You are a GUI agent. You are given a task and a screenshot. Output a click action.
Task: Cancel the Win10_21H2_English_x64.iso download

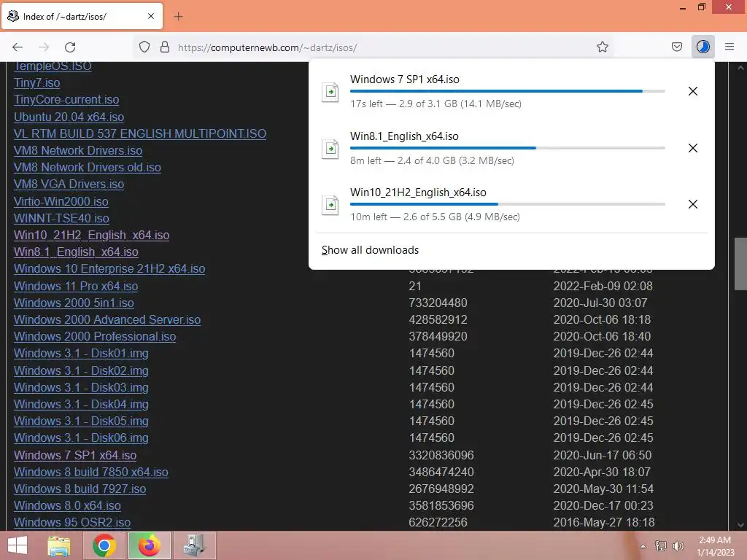[693, 204]
